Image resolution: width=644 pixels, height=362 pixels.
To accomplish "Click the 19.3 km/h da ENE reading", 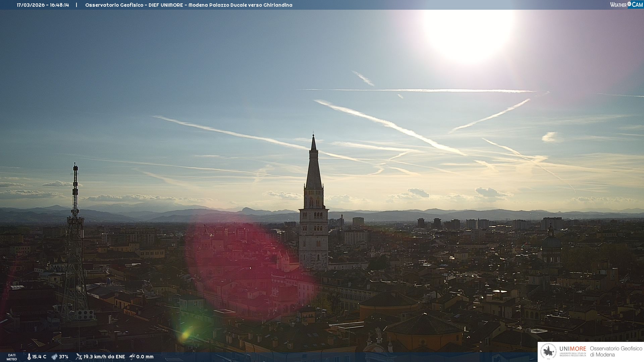I will (104, 357).
